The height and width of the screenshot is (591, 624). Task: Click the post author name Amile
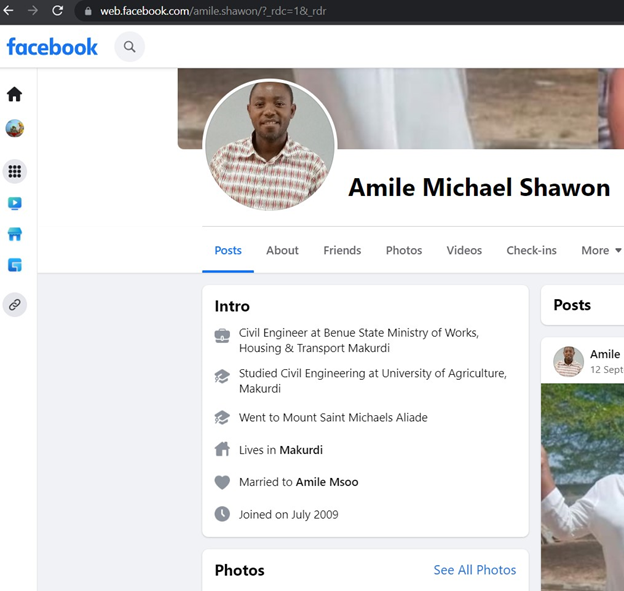pyautogui.click(x=605, y=354)
